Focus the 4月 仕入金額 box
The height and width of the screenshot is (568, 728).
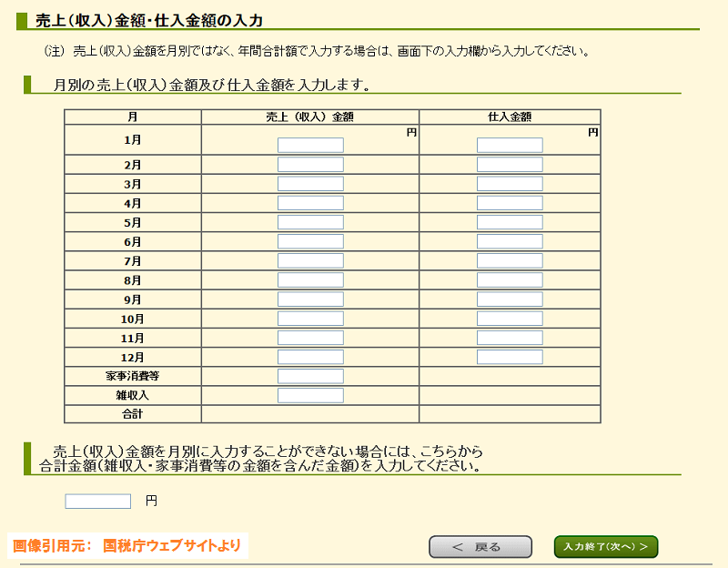(x=510, y=203)
